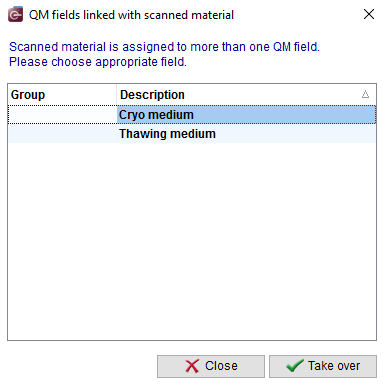Viewport: 383px width, 389px height.
Task: Confirm selection with Take over button
Action: coord(323,366)
